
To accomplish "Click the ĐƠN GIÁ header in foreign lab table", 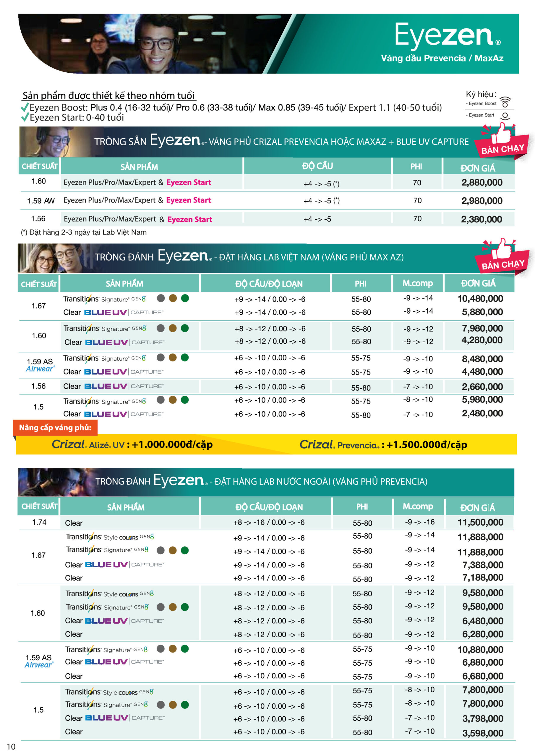I will point(478,508).
